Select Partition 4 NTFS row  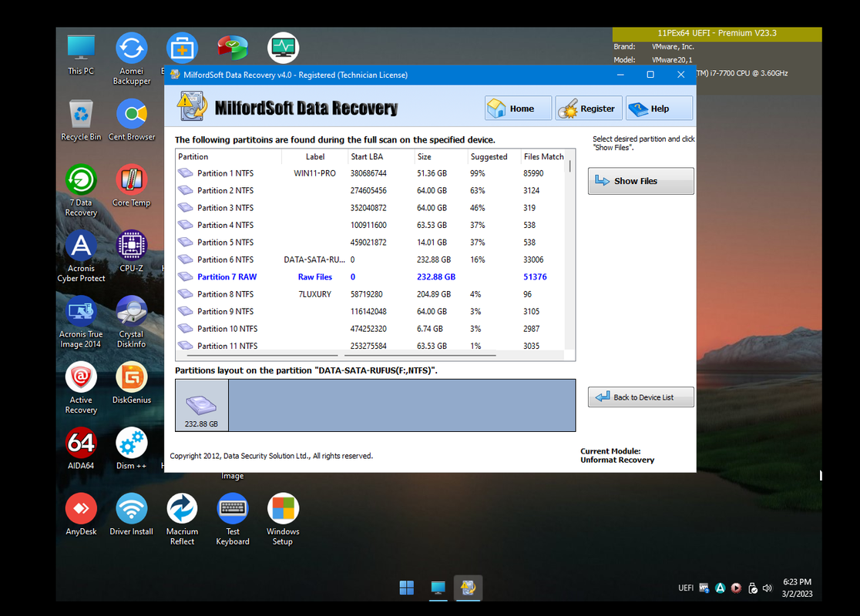[370, 226]
